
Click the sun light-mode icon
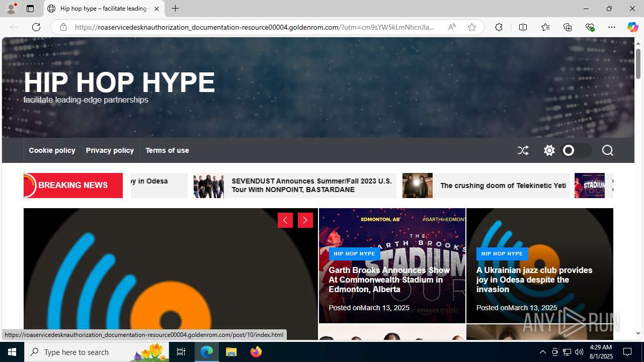pos(549,150)
